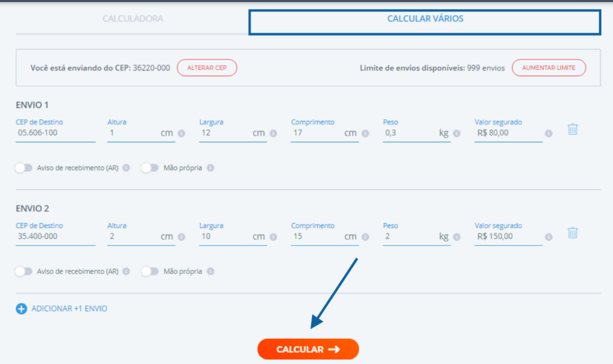
Task: Click the orange Calcular button
Action: (x=308, y=349)
